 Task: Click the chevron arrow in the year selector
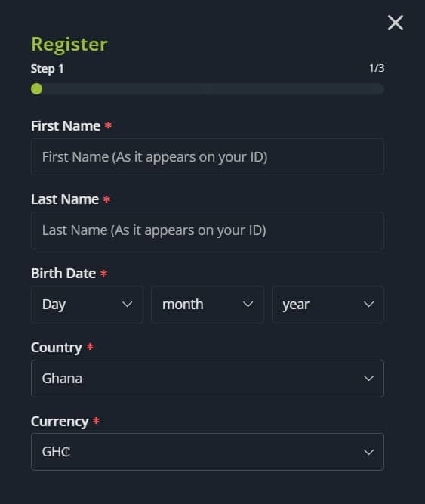368,305
